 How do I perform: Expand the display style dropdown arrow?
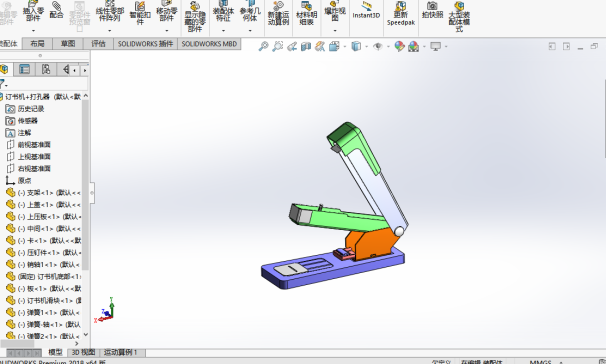(366, 47)
